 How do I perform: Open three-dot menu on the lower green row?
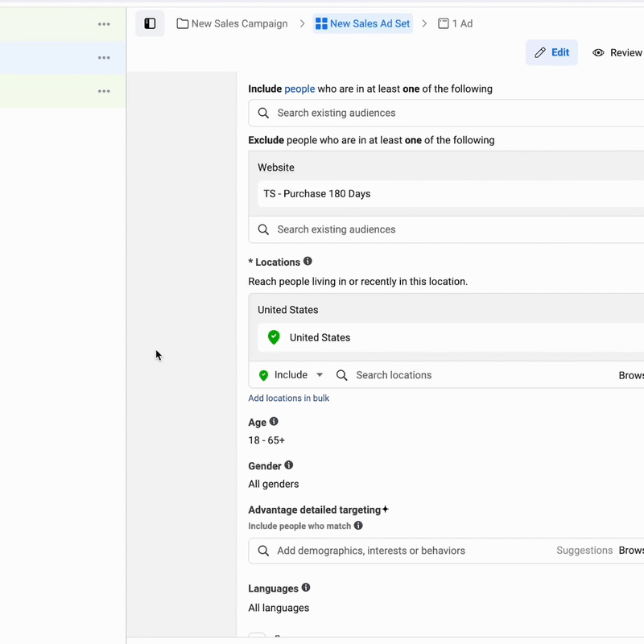click(x=104, y=91)
